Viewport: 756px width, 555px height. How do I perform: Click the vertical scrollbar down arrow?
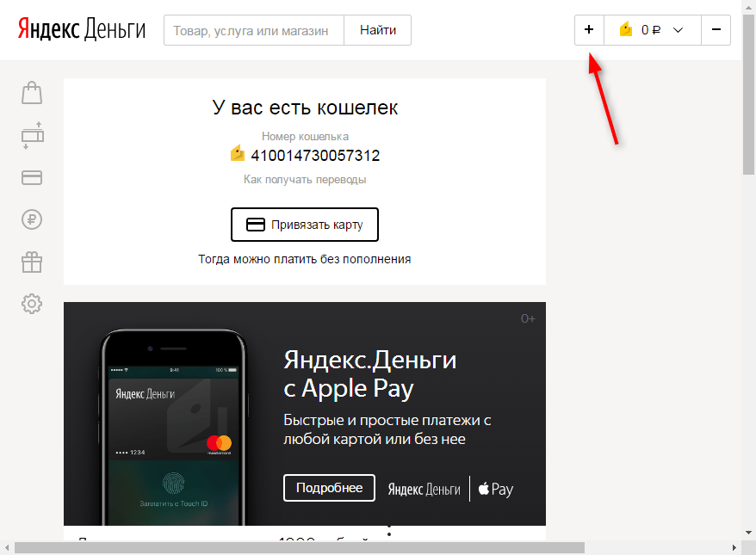pos(749,533)
